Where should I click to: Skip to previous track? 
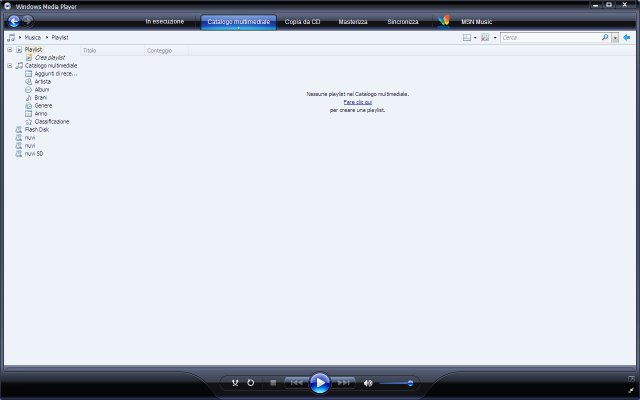coord(296,383)
